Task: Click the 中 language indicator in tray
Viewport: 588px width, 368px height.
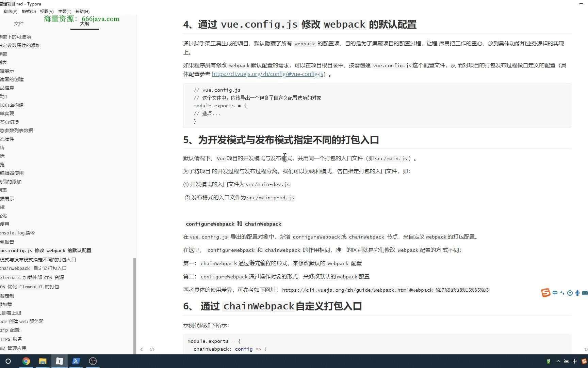Action: click(x=575, y=361)
